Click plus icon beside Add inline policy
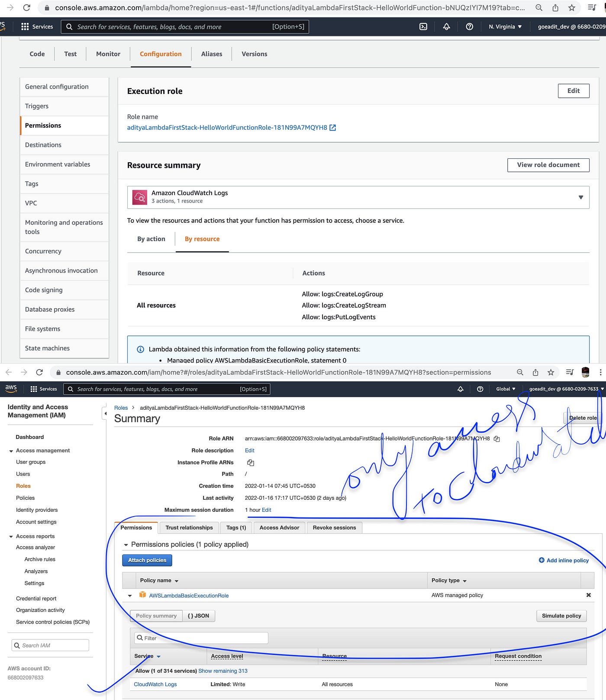Screen dimensions: 606x700 [541, 560]
